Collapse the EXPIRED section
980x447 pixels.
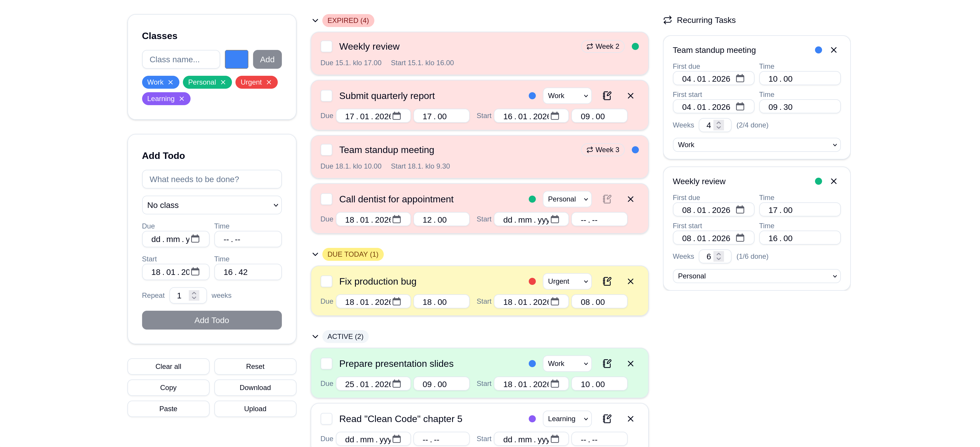click(x=315, y=21)
